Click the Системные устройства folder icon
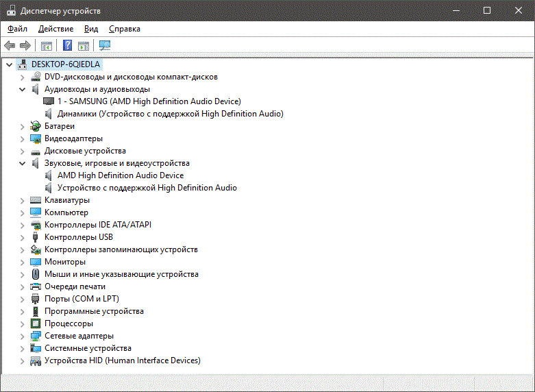 (x=36, y=348)
